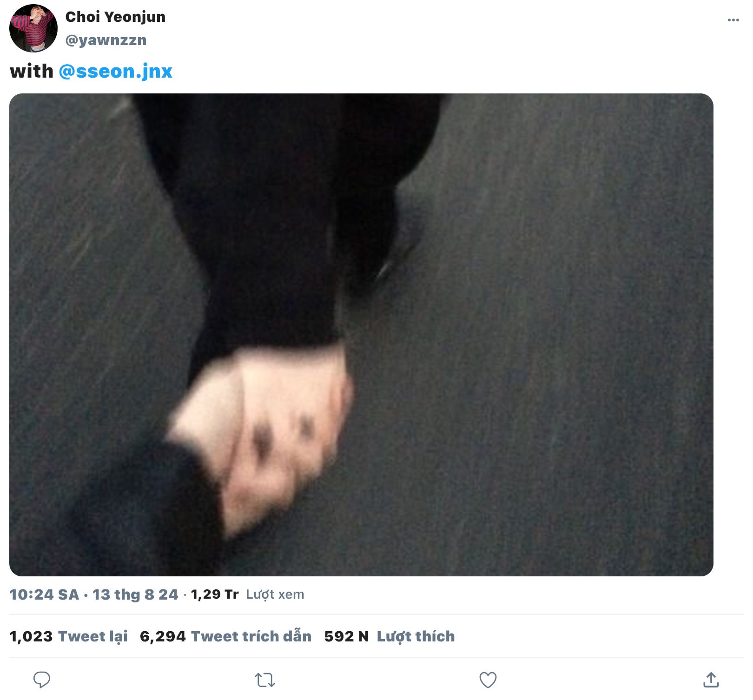Open Choi Yeonjun's profile avatar
This screenshot has height=700, width=753.
(33, 28)
